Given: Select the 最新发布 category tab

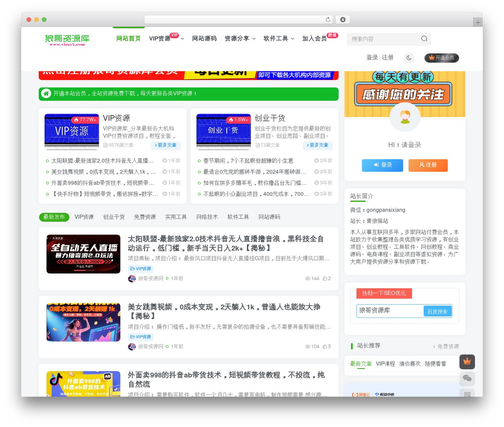Looking at the screenshot, I should (54, 217).
